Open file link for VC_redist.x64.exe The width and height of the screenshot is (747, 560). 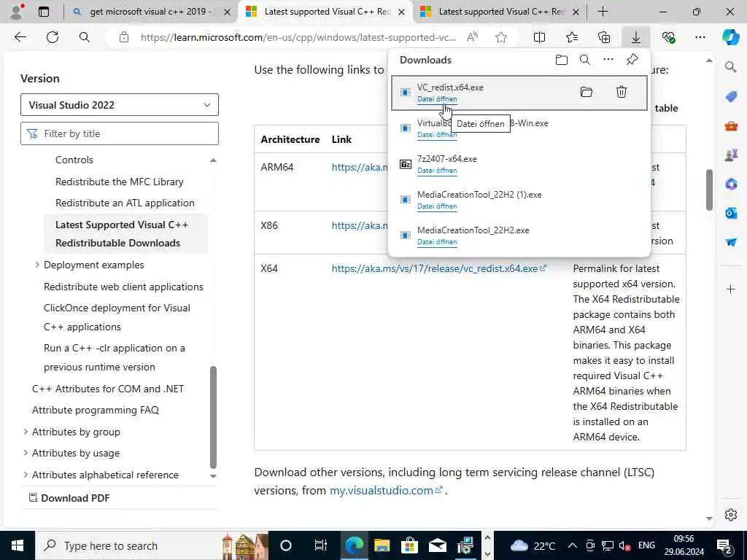tap(437, 99)
